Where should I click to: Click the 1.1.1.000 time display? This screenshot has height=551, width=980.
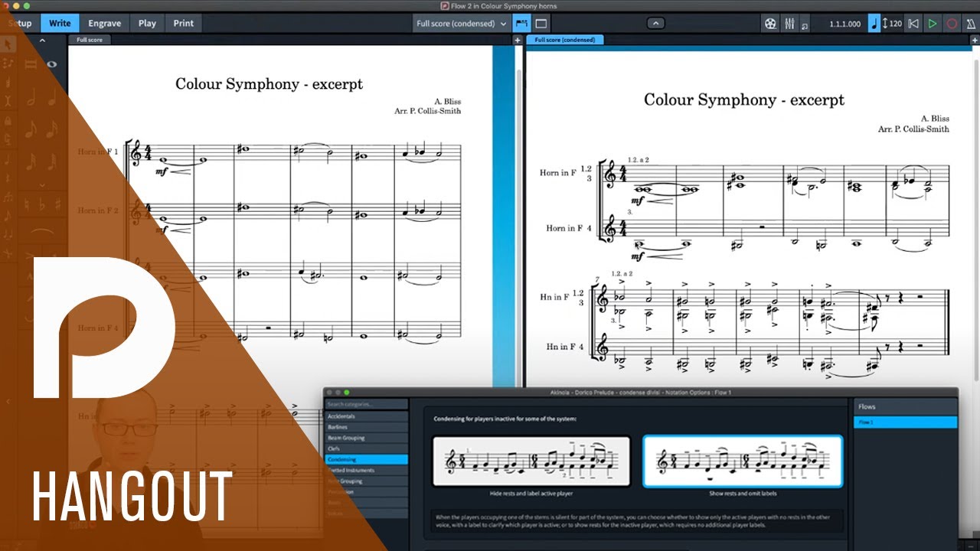[844, 24]
